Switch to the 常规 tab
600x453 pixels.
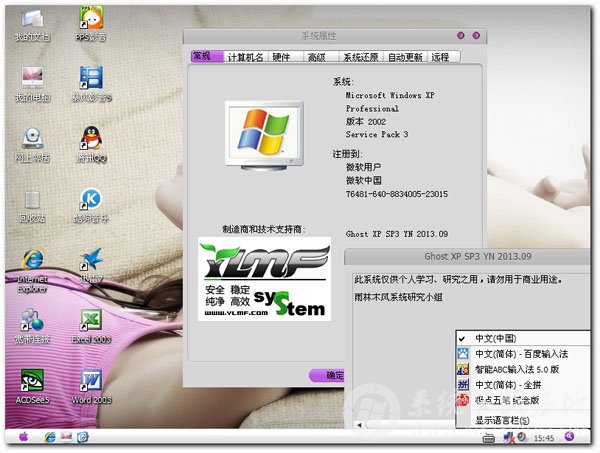(207, 56)
